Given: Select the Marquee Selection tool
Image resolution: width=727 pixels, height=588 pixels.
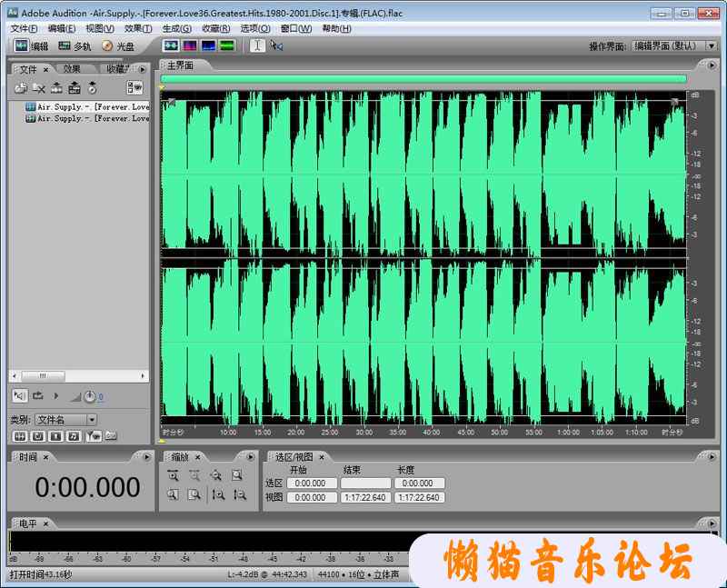Looking at the screenshot, I should click(x=277, y=45).
